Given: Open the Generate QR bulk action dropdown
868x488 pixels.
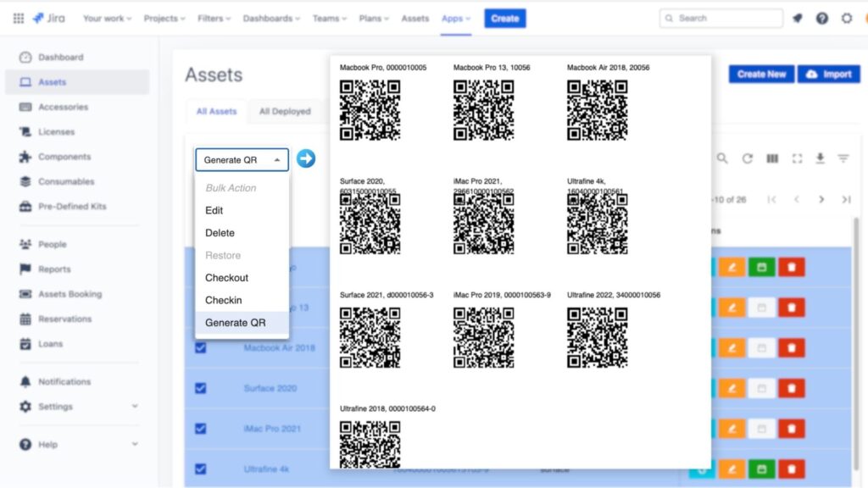Looking at the screenshot, I should (x=242, y=158).
